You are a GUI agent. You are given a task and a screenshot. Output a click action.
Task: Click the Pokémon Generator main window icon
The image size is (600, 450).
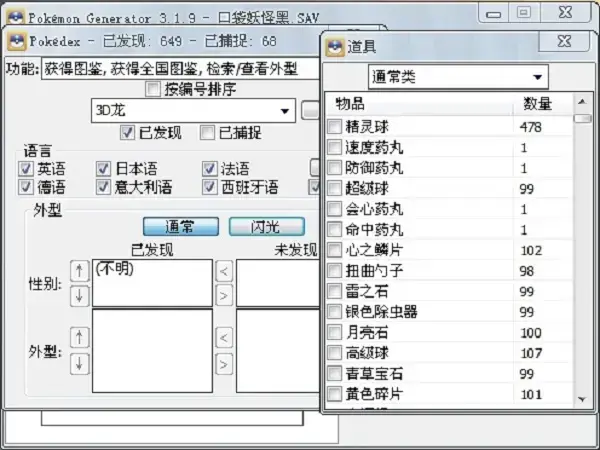[x=16, y=17]
